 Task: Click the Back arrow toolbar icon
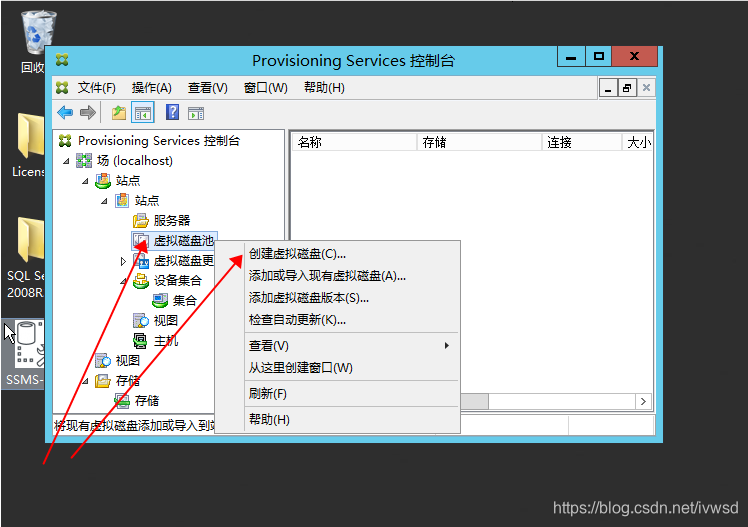(65, 113)
